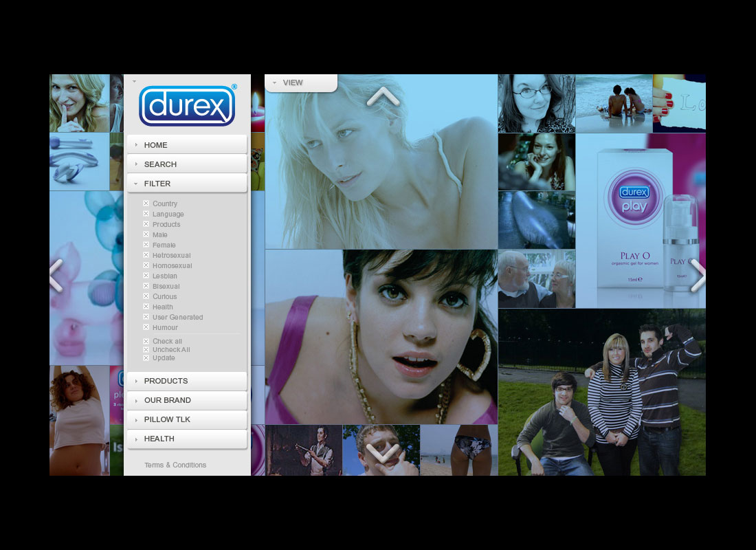Open the bikini bottom beach thumbnail
The width and height of the screenshot is (756, 550).
click(x=458, y=450)
